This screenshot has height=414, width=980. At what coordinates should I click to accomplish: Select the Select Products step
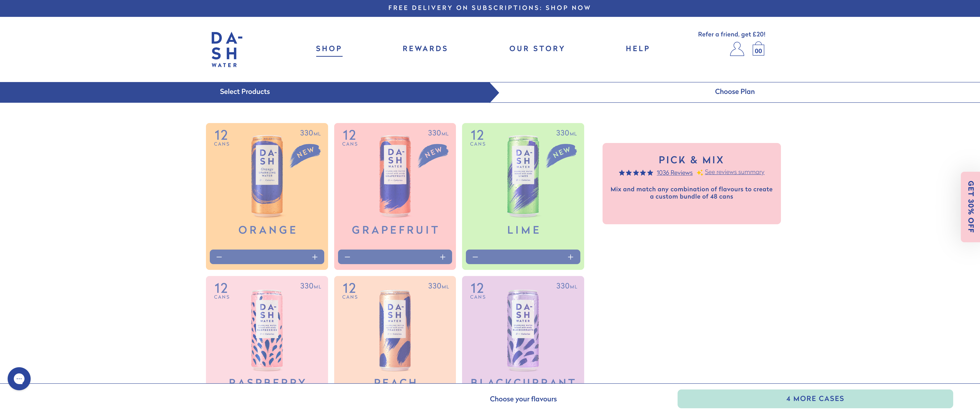click(x=245, y=91)
